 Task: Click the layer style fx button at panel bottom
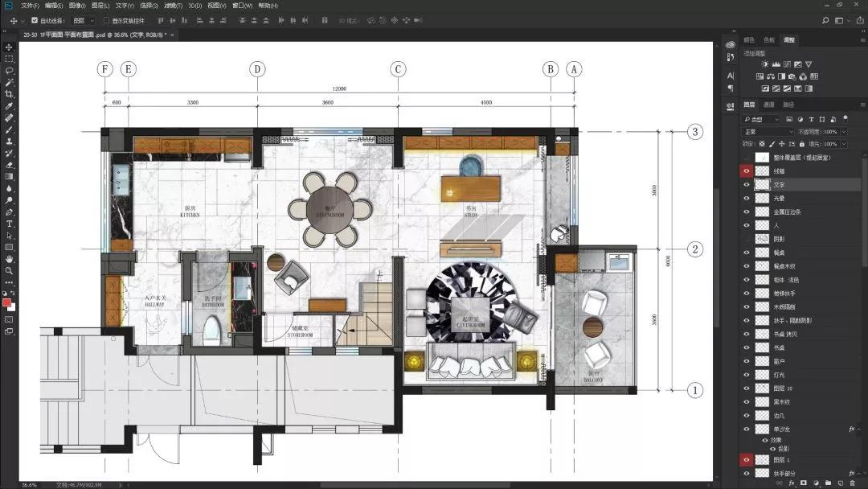[792, 483]
